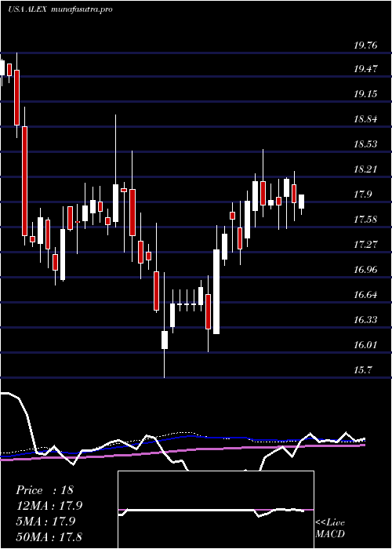
Task: Click the '<<Live MACD' label
Action: coord(330,529)
